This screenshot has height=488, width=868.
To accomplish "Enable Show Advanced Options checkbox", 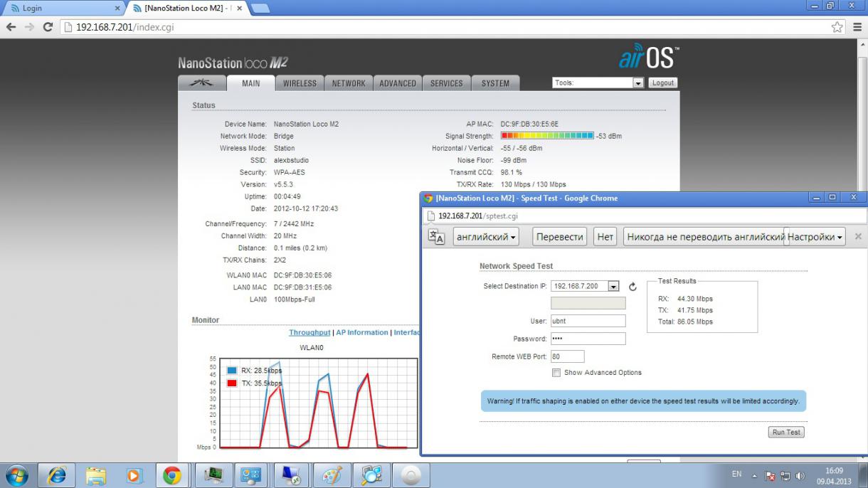I will coord(556,373).
